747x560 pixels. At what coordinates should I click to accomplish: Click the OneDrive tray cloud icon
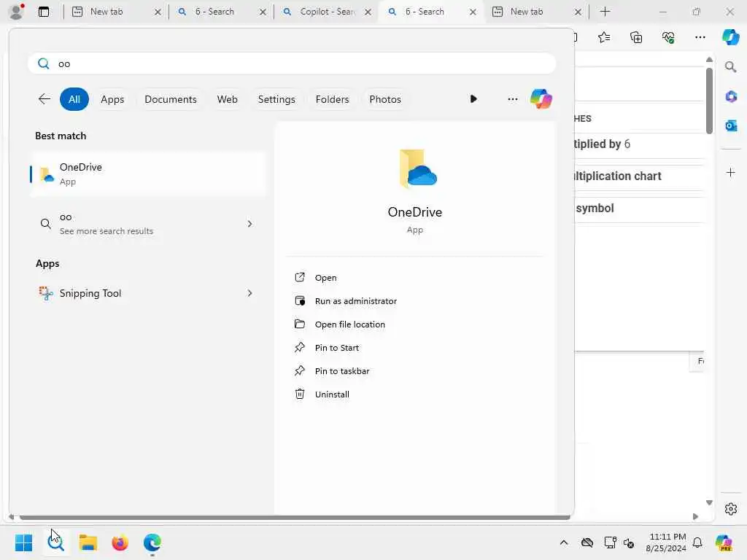click(x=587, y=542)
